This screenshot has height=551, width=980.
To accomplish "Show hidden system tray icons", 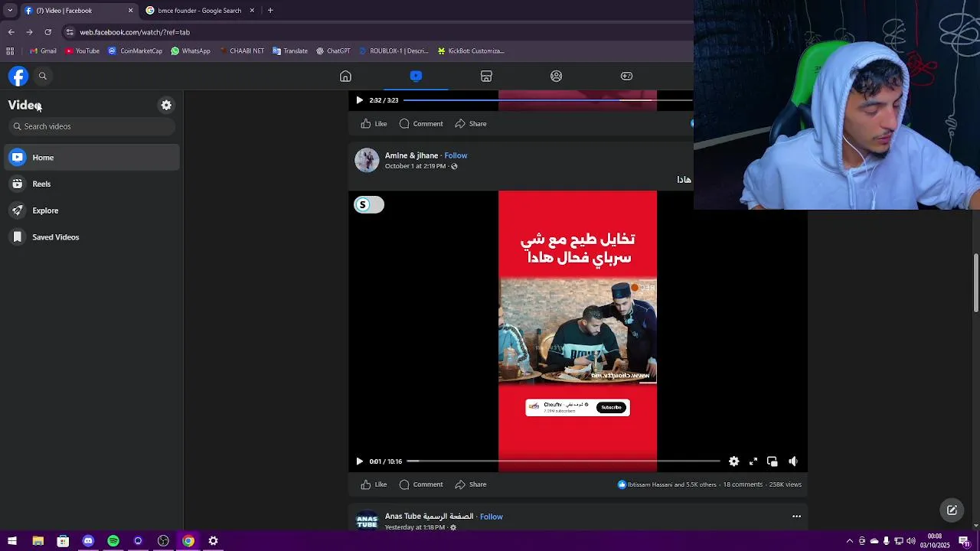I will click(x=849, y=541).
